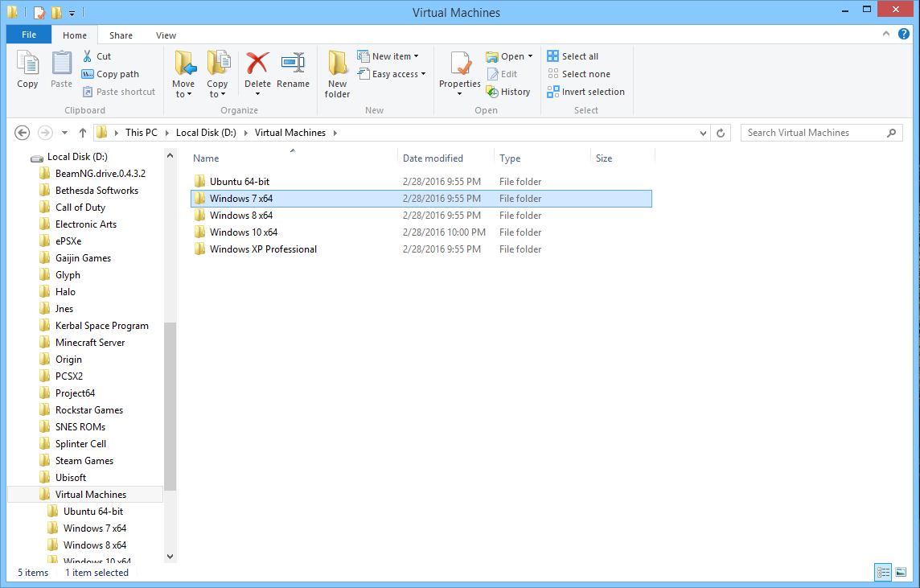The width and height of the screenshot is (920, 588).
Task: Switch to the Home ribbon tab
Action: 75,35
